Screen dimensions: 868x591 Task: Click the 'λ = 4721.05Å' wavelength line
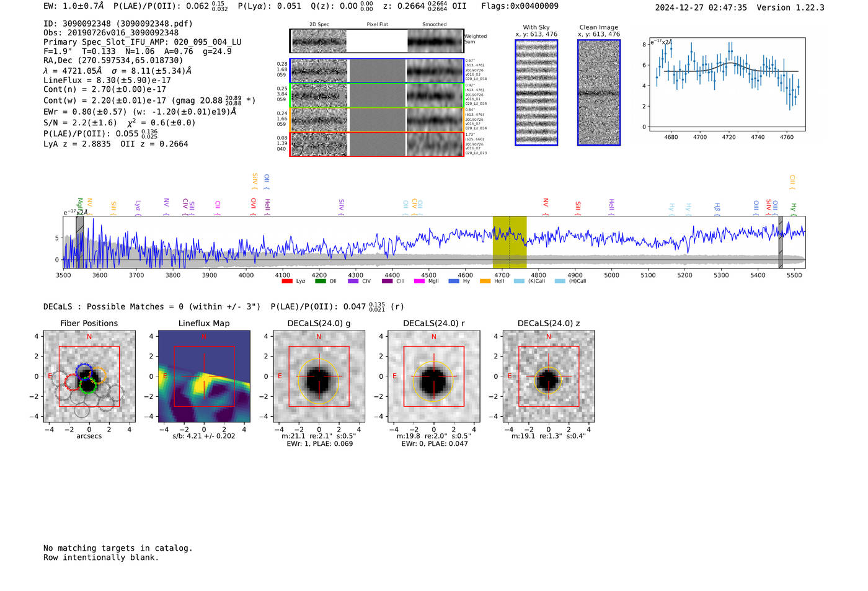[x=72, y=71]
